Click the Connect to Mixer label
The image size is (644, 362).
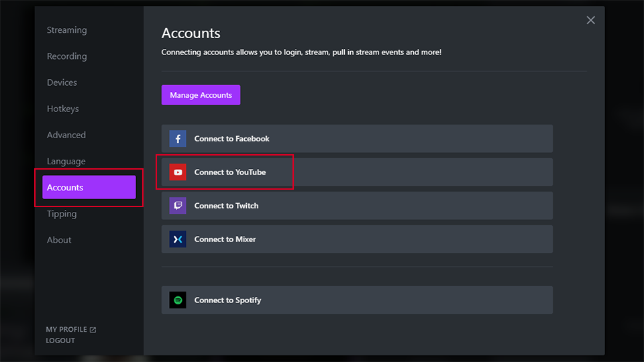[225, 239]
